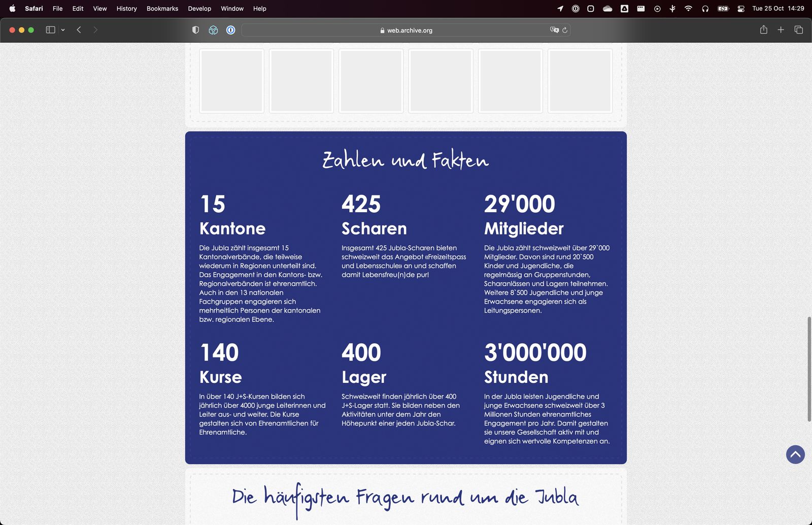Click the rounded square menu bar icon

pyautogui.click(x=591, y=8)
